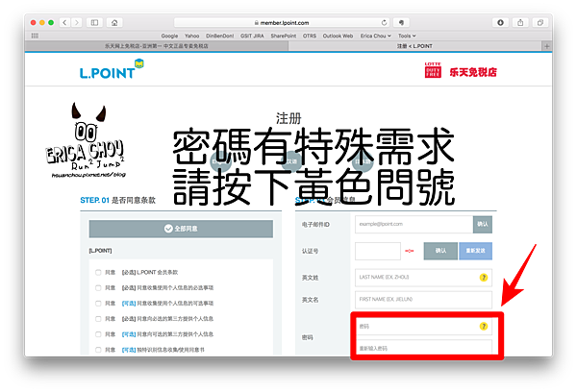This screenshot has height=392, width=577.
Task: Reload the page with the refresh icon
Action: point(384,23)
